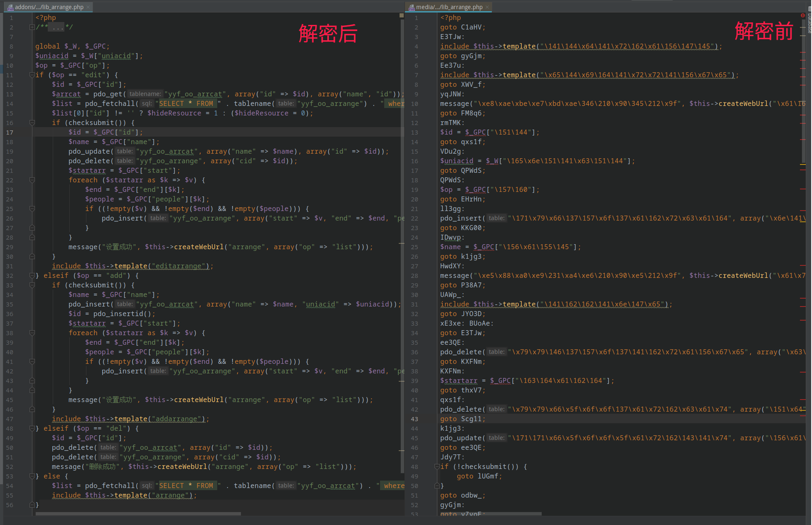Viewport: 812px width, 525px height.
Task: Open the Database tool window
Action: coord(809,19)
